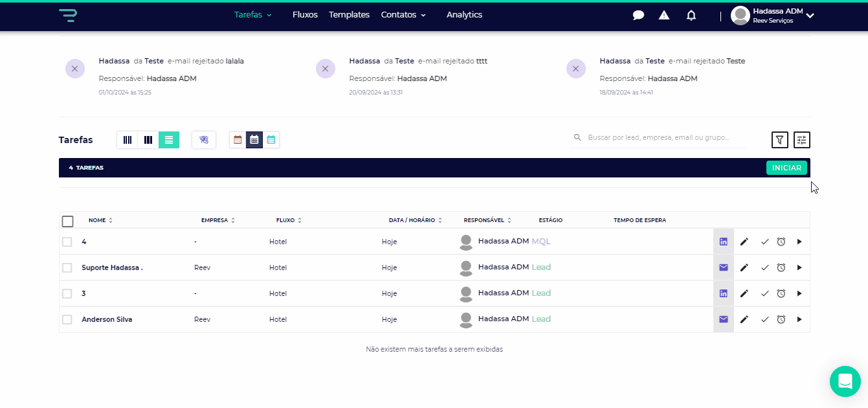Check the box for Anderson Silva
The width and height of the screenshot is (868, 408).
[x=67, y=319]
